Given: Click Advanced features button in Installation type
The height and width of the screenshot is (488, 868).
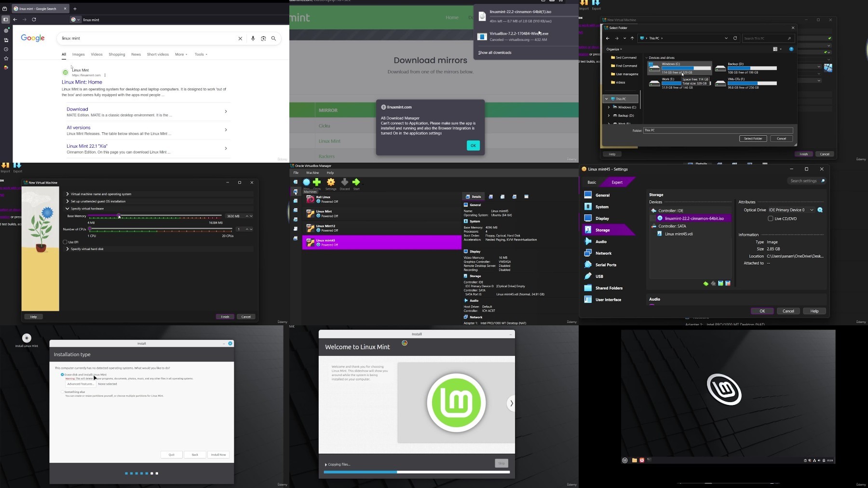Looking at the screenshot, I should click(81, 384).
